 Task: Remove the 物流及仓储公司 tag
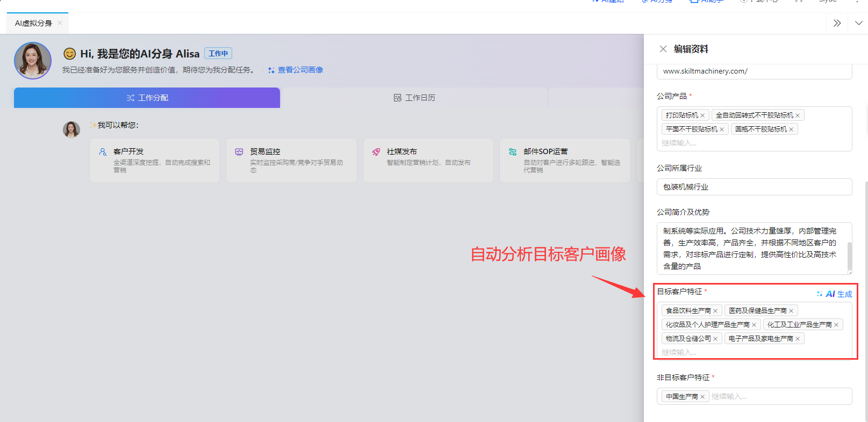tap(715, 339)
